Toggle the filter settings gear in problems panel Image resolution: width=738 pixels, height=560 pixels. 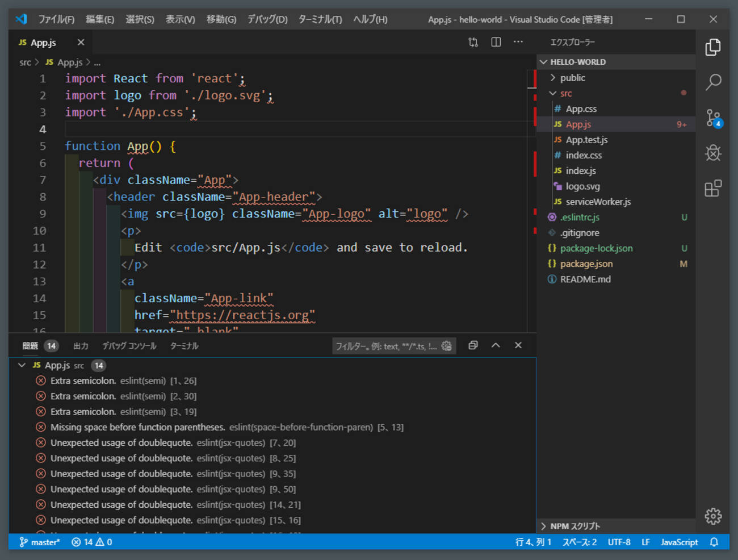click(447, 346)
